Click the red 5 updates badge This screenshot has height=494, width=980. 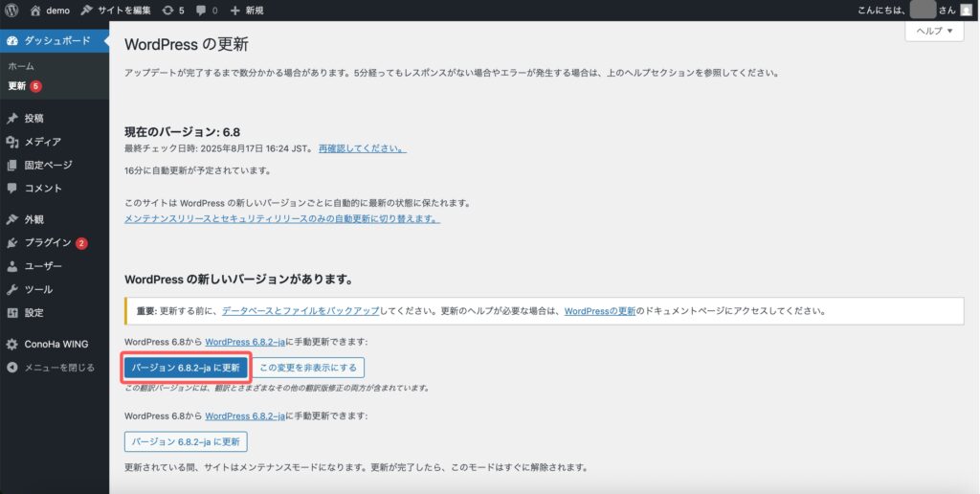pos(35,86)
